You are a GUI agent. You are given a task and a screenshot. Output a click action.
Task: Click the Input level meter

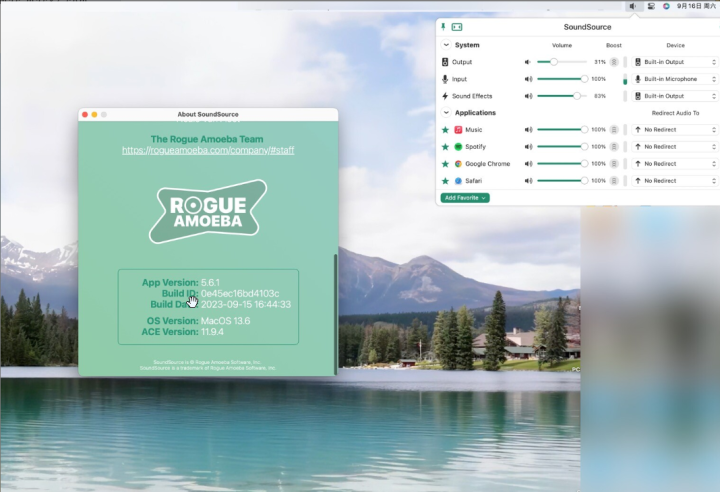point(625,79)
